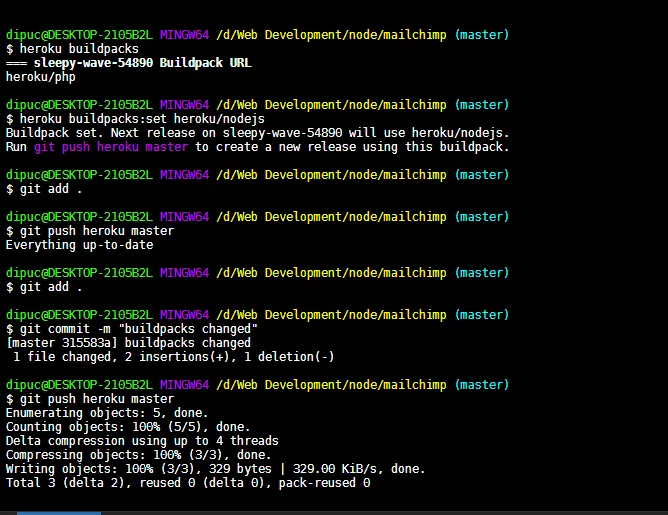This screenshot has width=668, height=515.
Task: Click the blue progress bar at the bottom
Action: 59,513
